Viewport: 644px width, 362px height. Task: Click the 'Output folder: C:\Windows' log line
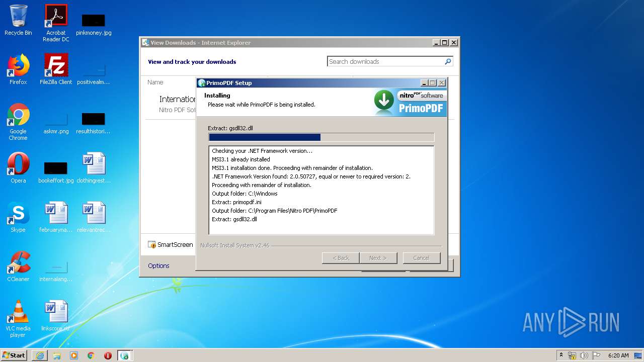coord(245,194)
